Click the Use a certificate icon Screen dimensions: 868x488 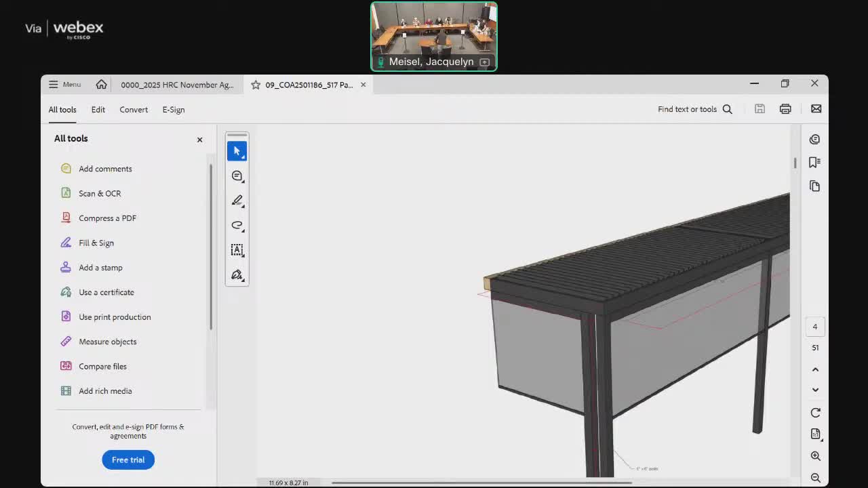tap(66, 292)
